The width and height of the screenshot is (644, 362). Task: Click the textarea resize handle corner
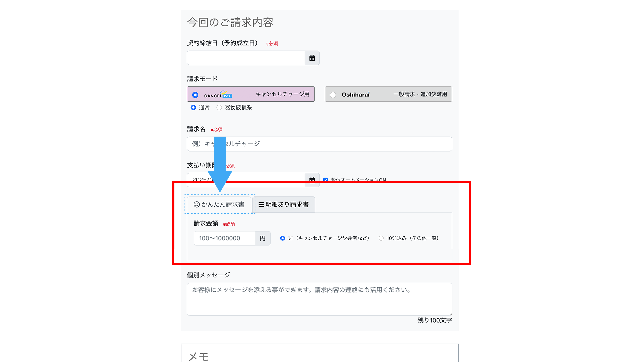450,314
